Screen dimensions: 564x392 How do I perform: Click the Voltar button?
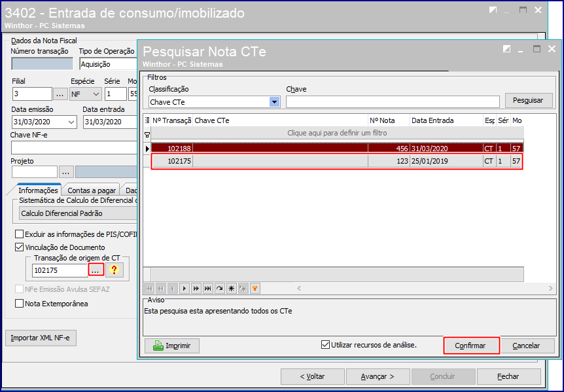coord(313,376)
